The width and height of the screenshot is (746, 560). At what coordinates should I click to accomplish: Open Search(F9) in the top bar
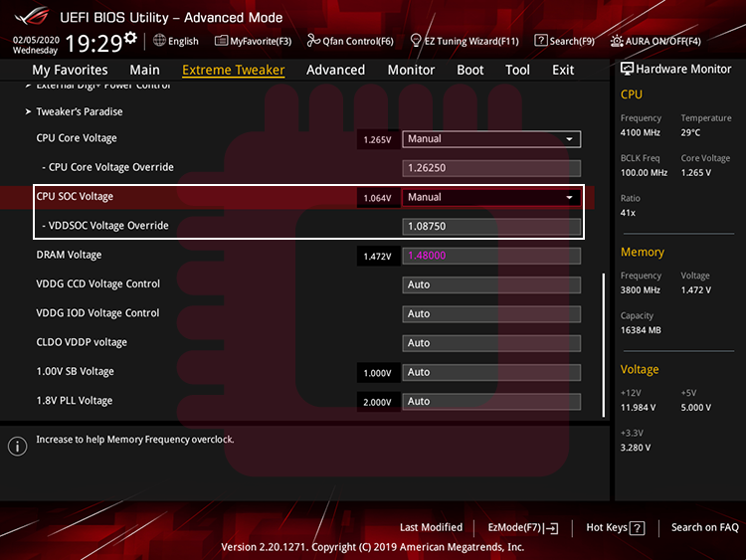coord(564,41)
